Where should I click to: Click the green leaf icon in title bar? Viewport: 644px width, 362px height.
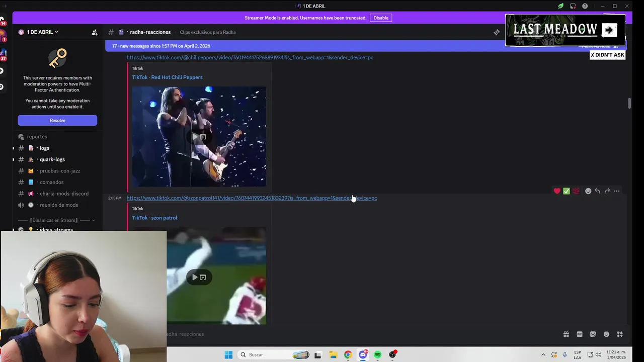tap(560, 6)
